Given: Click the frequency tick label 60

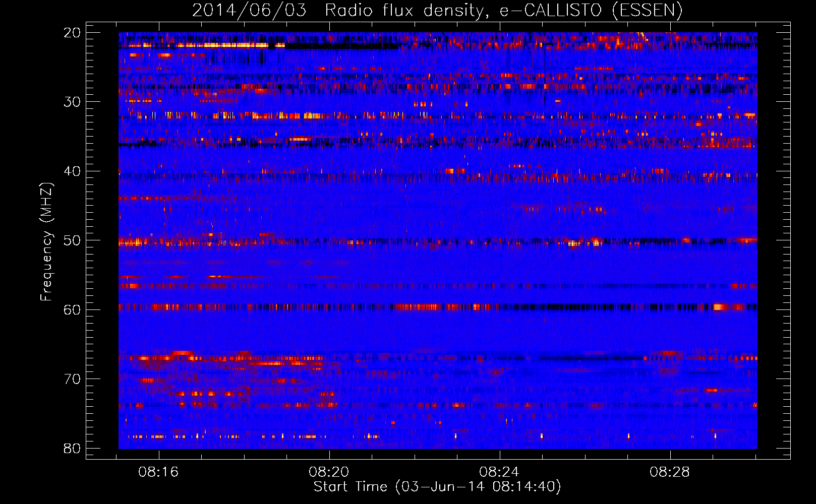Looking at the screenshot, I should 72,309.
